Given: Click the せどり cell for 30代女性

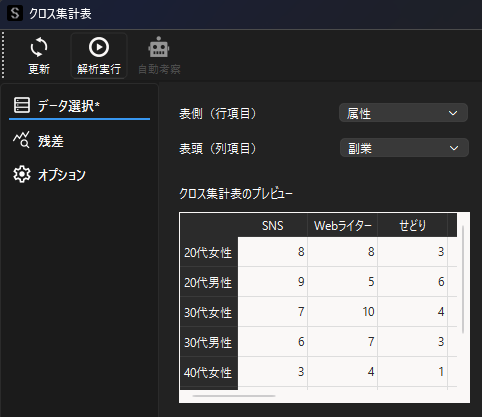Looking at the screenshot, I should [x=413, y=312].
